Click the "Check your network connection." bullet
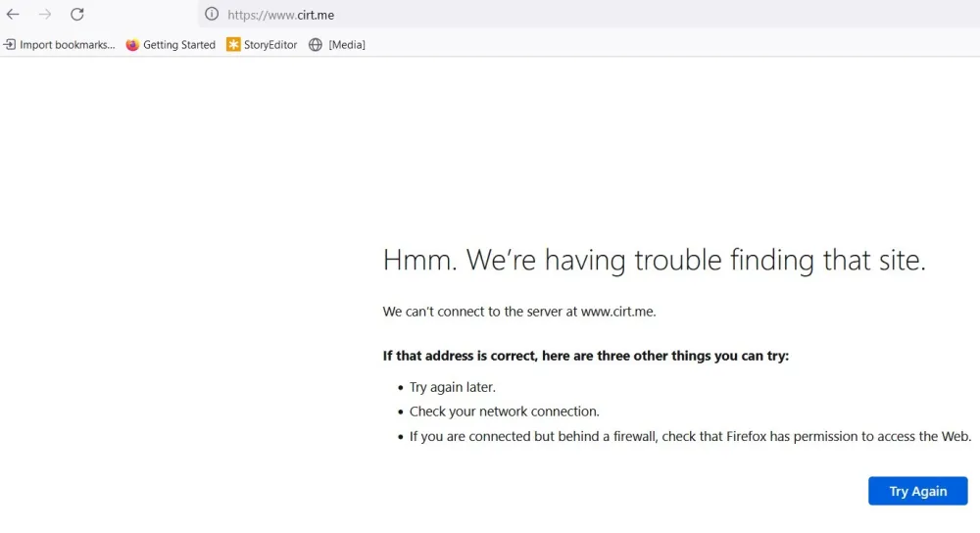The height and width of the screenshot is (533, 980). click(x=504, y=412)
